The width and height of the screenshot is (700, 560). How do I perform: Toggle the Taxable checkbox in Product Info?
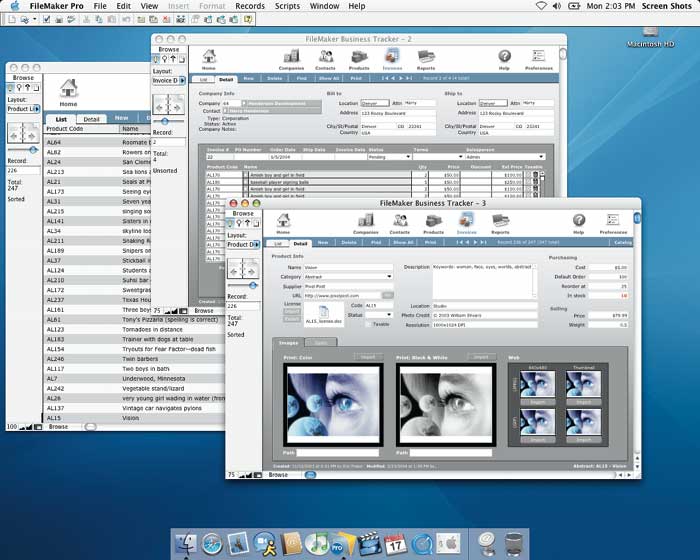click(368, 324)
